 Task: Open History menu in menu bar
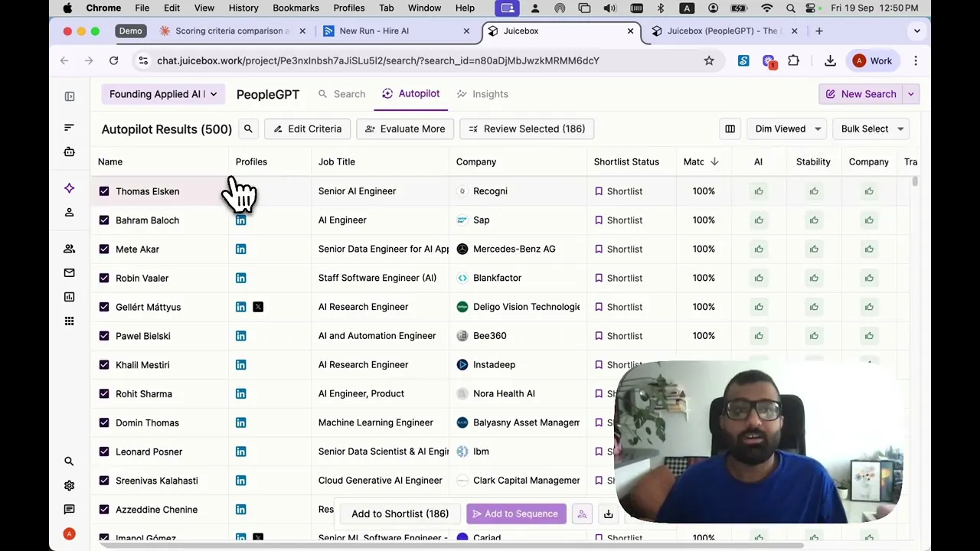[x=243, y=8]
